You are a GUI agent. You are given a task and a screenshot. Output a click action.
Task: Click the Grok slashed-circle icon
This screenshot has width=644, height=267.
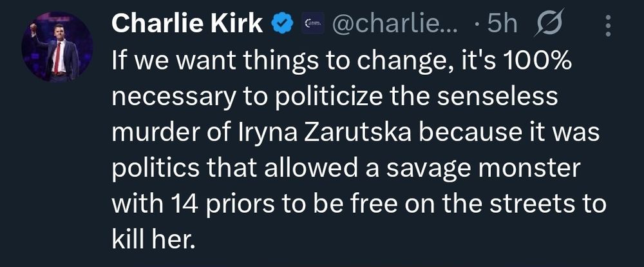(x=549, y=25)
